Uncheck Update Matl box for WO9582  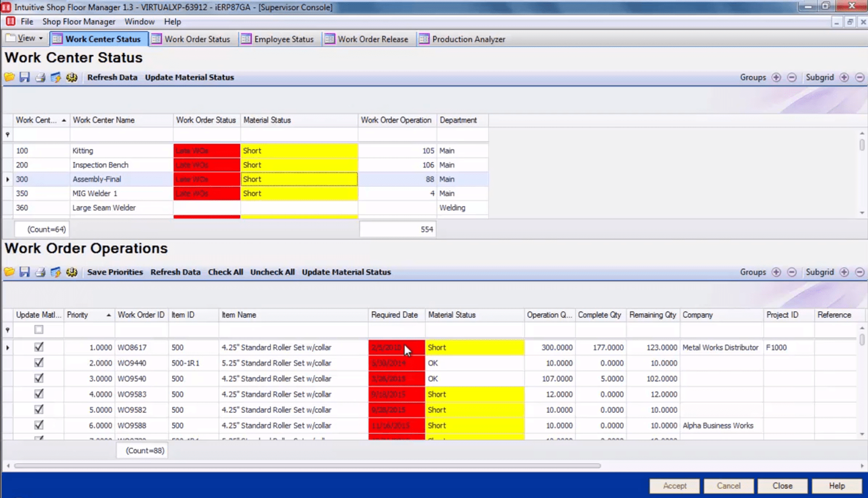point(39,409)
